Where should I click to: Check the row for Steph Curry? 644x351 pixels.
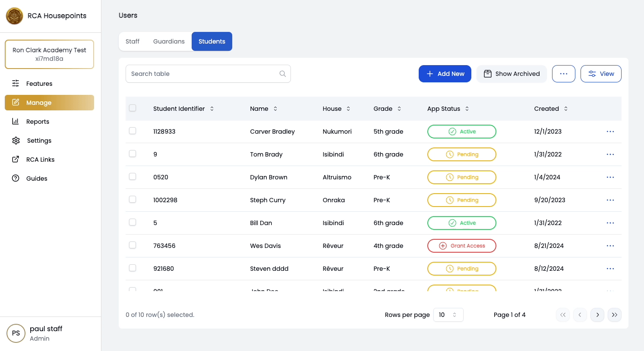(133, 199)
